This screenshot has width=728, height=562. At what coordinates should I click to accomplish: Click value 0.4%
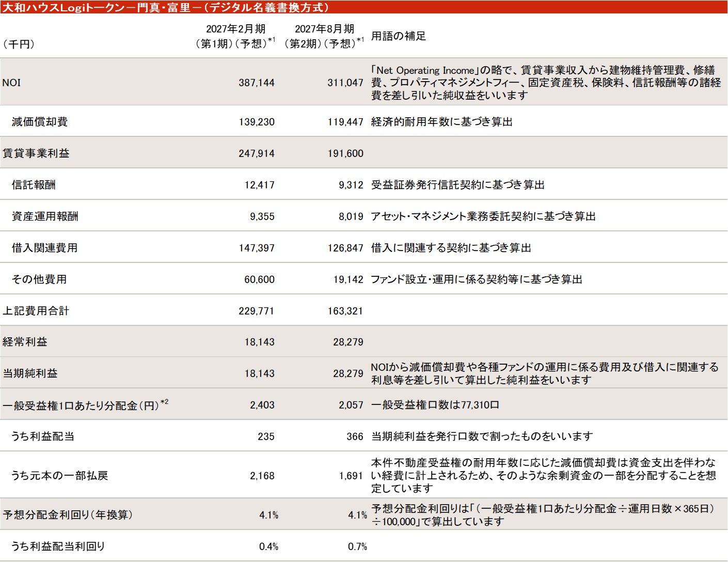[268, 547]
